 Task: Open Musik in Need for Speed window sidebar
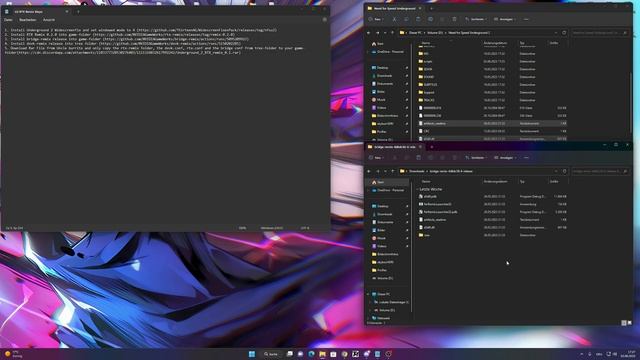tap(381, 100)
